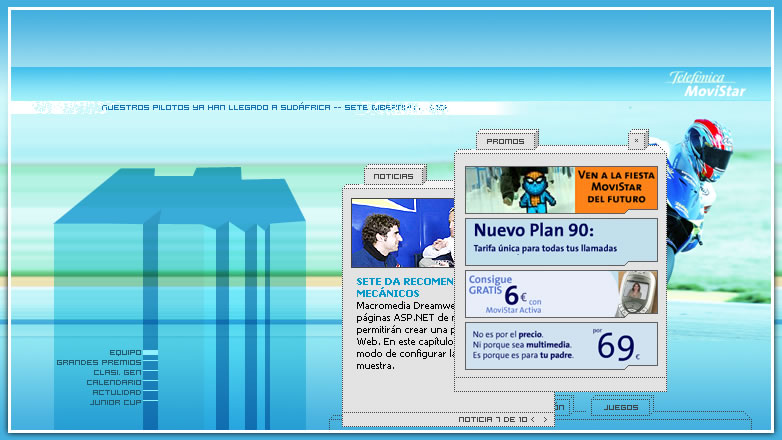Go to the next news item arrow
The width and height of the screenshot is (782, 440).
click(545, 420)
